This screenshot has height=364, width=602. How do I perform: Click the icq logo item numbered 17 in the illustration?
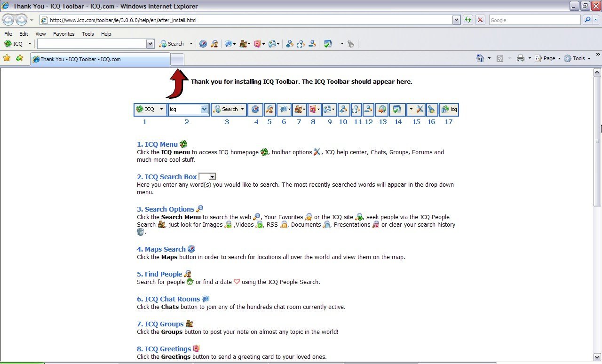pos(449,110)
